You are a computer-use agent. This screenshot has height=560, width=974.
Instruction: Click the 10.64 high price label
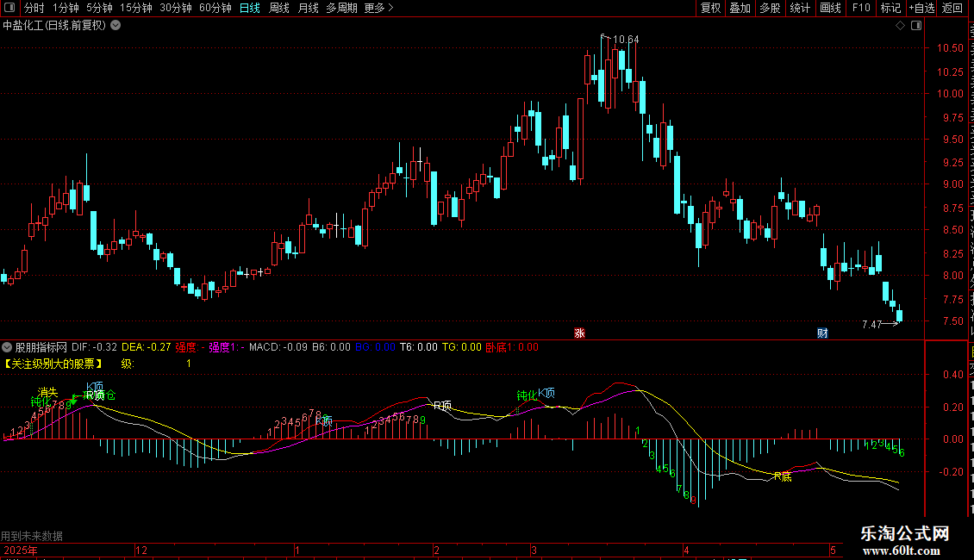pos(626,40)
